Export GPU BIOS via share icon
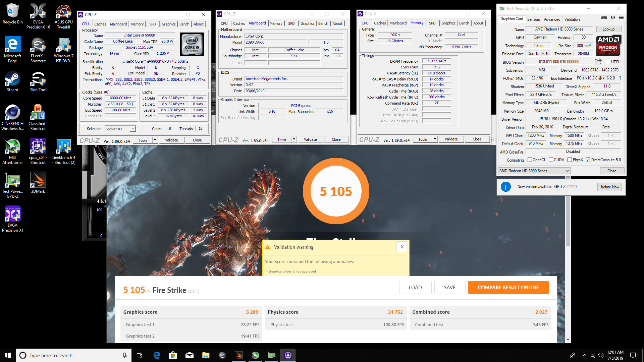The image size is (644, 362). (598, 62)
